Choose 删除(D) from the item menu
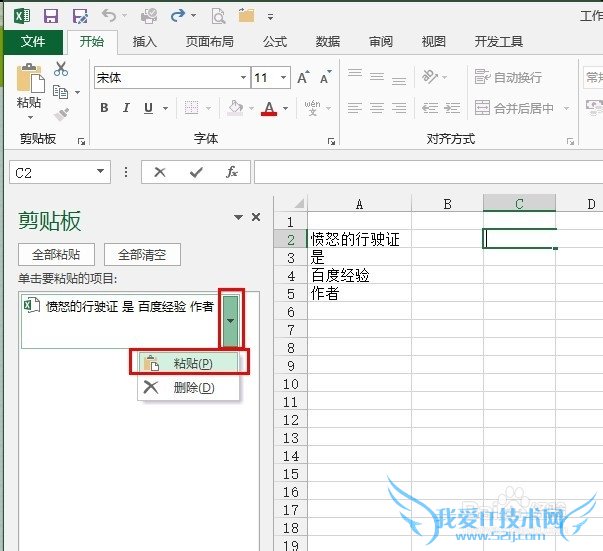603x551 pixels. coord(188,387)
